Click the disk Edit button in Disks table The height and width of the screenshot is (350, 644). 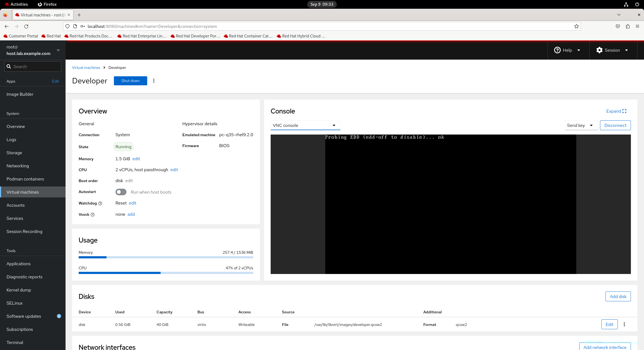tap(610, 324)
